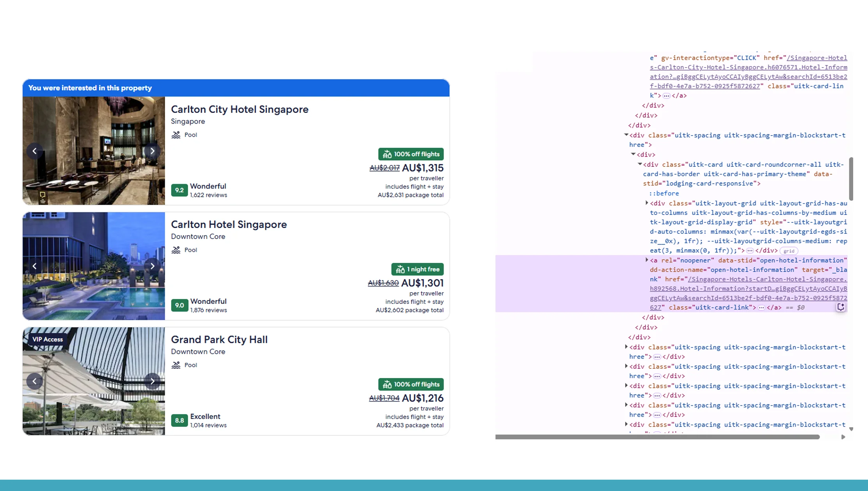Show previous image for Carlton Hotel Singapore

coord(34,266)
